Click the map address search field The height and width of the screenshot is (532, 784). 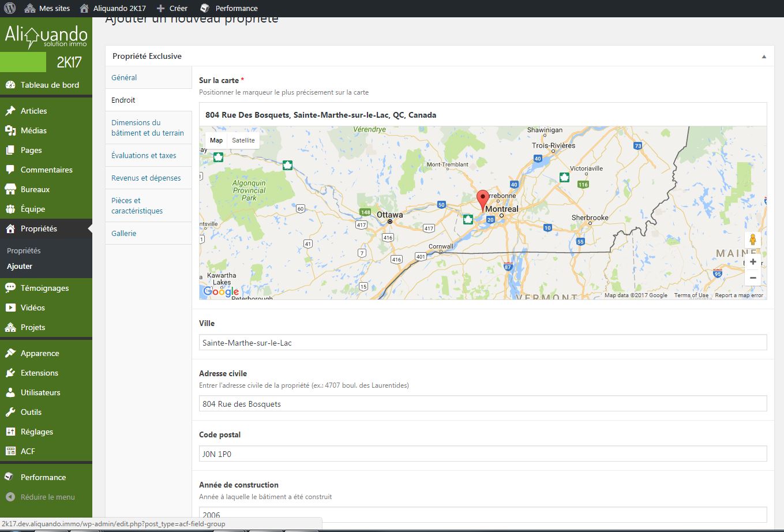(483, 115)
